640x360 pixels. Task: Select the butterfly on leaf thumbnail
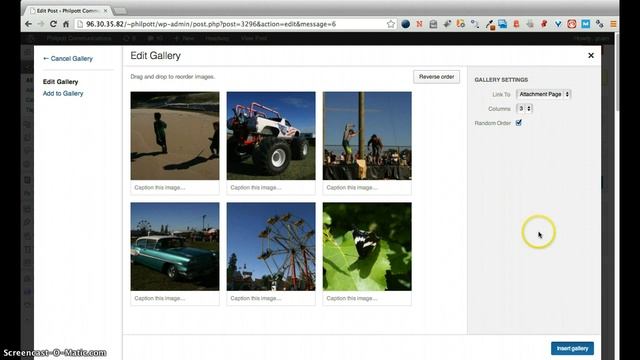coord(367,247)
